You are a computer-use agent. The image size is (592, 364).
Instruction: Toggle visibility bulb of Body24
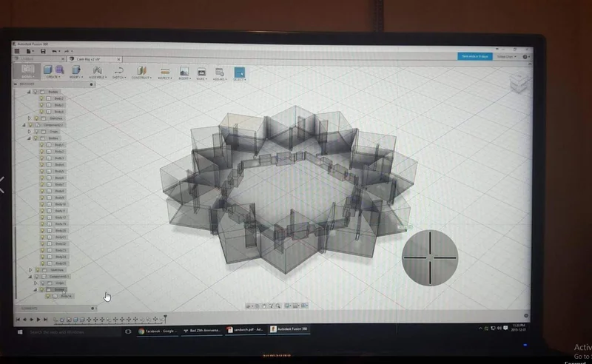point(43,257)
